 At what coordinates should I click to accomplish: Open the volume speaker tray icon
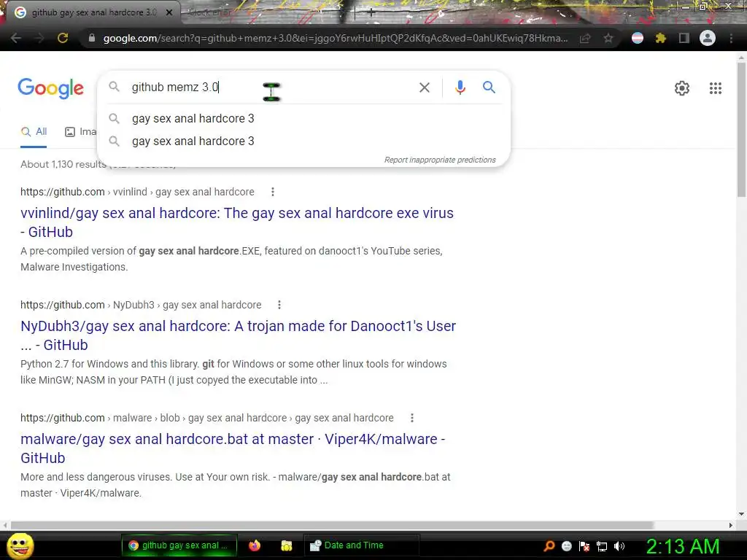(x=619, y=546)
